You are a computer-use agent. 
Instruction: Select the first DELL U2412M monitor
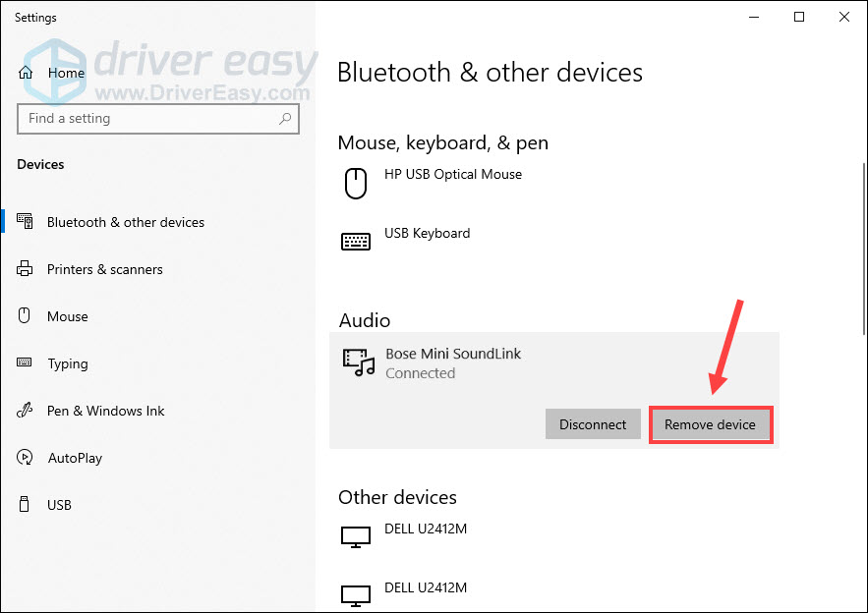coord(425,529)
